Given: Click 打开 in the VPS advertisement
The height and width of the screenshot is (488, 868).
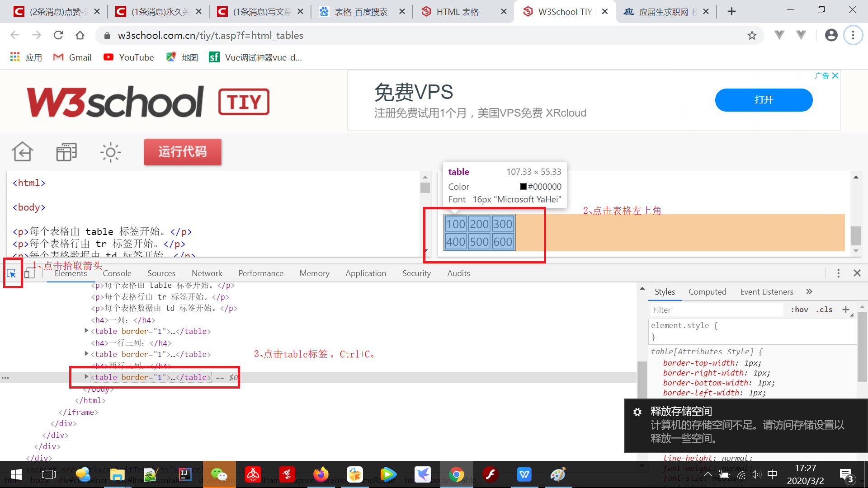Looking at the screenshot, I should [x=763, y=100].
